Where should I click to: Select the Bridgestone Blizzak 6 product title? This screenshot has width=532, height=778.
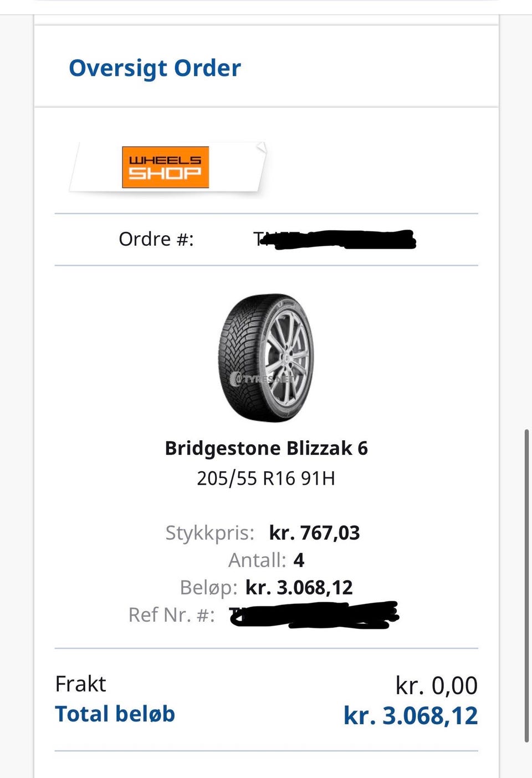tap(266, 448)
